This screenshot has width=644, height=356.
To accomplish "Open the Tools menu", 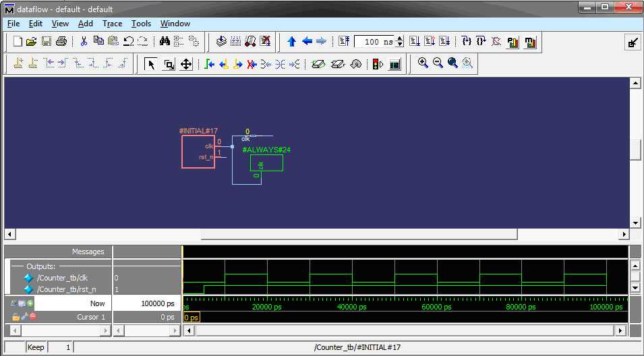I will 141,24.
